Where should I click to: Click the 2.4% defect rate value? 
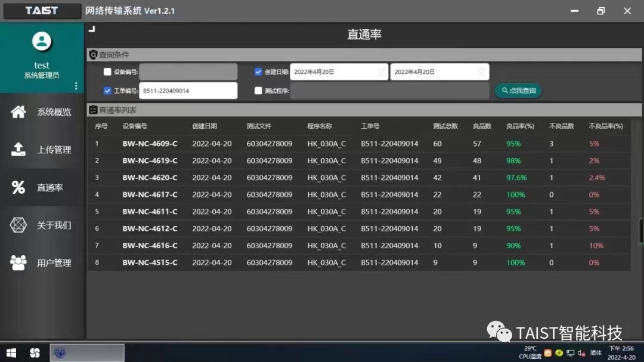pyautogui.click(x=597, y=178)
